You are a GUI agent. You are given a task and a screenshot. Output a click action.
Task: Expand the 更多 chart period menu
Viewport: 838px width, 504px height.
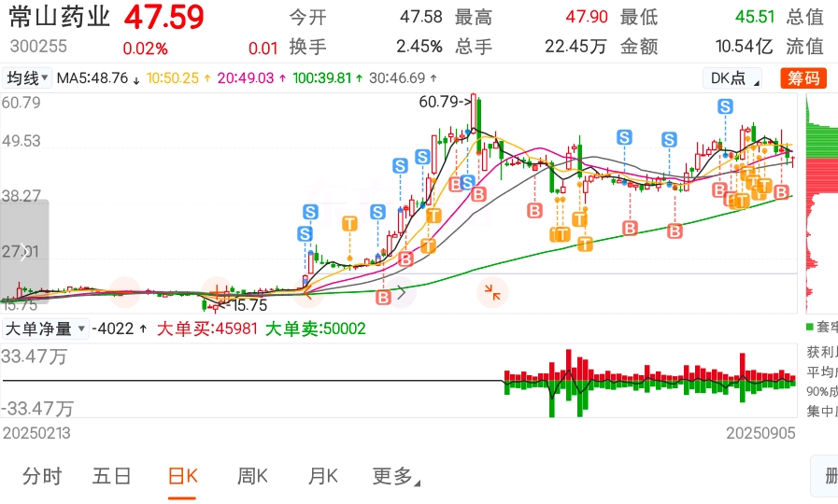[x=396, y=476]
